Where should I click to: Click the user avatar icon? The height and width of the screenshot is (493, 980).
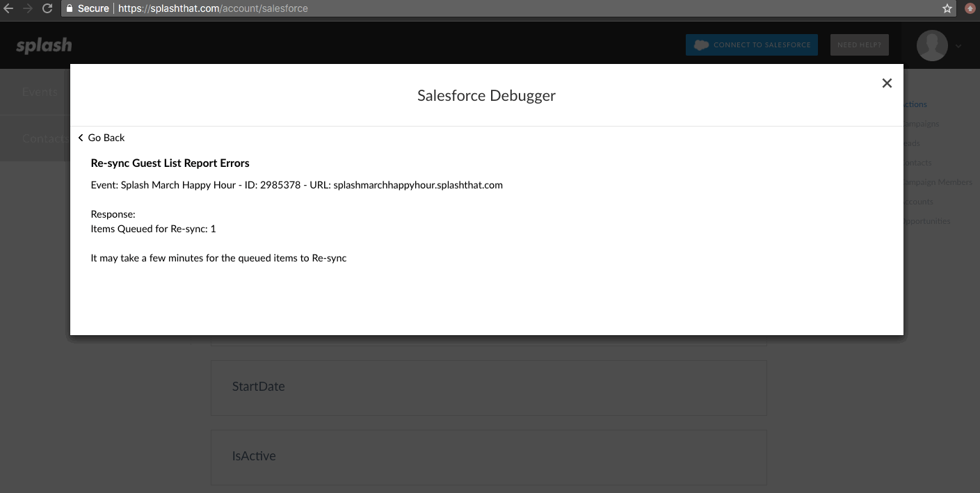click(x=932, y=46)
